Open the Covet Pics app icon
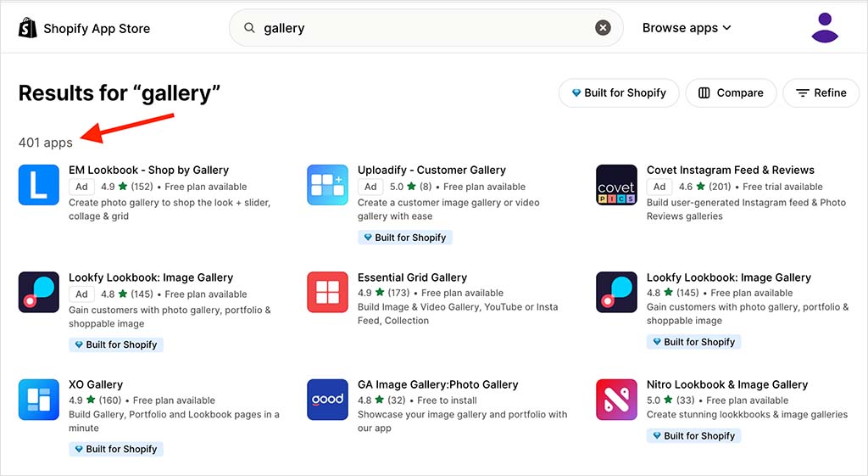 point(616,185)
